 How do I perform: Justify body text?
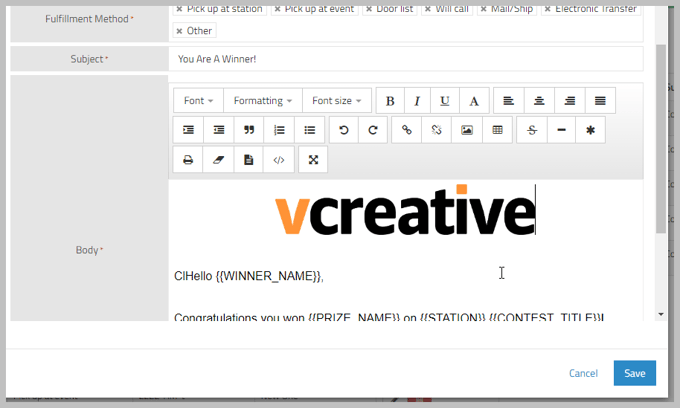[600, 101]
